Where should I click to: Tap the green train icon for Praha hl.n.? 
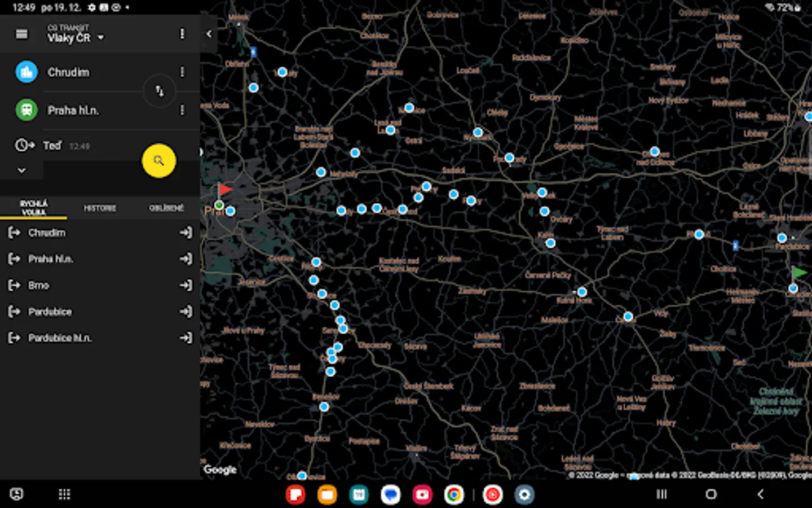point(26,110)
